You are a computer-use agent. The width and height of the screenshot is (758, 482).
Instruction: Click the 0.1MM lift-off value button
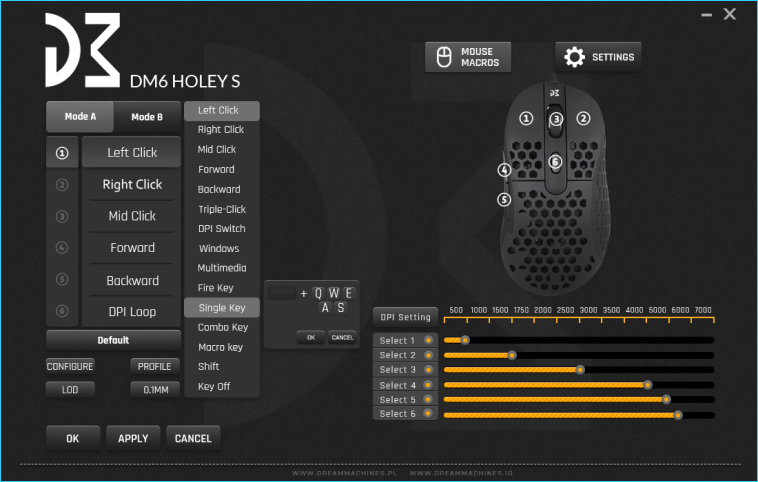point(155,390)
